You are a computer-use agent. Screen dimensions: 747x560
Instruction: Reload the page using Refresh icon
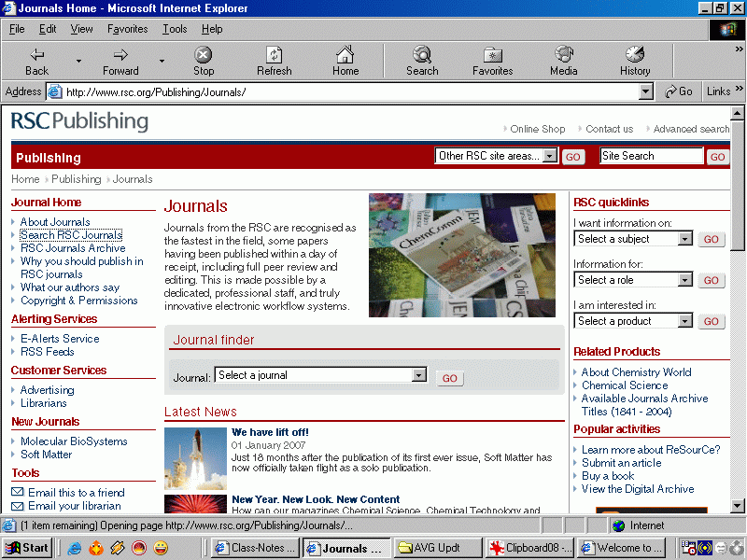pyautogui.click(x=275, y=55)
